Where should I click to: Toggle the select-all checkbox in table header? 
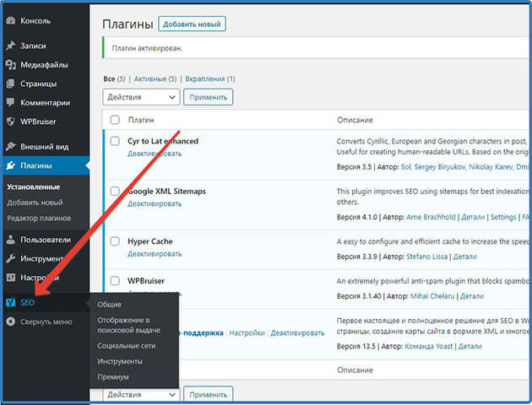click(115, 120)
